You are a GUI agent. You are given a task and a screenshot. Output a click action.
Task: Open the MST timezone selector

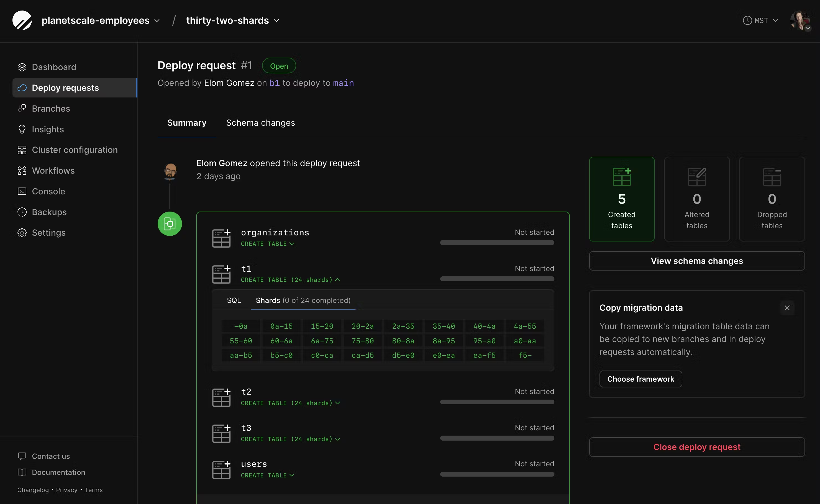coord(760,20)
